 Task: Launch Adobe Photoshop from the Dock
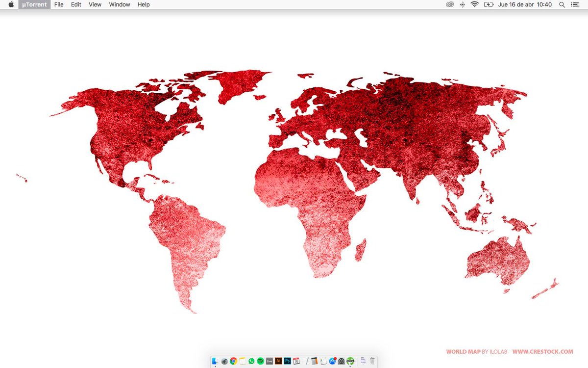287,361
